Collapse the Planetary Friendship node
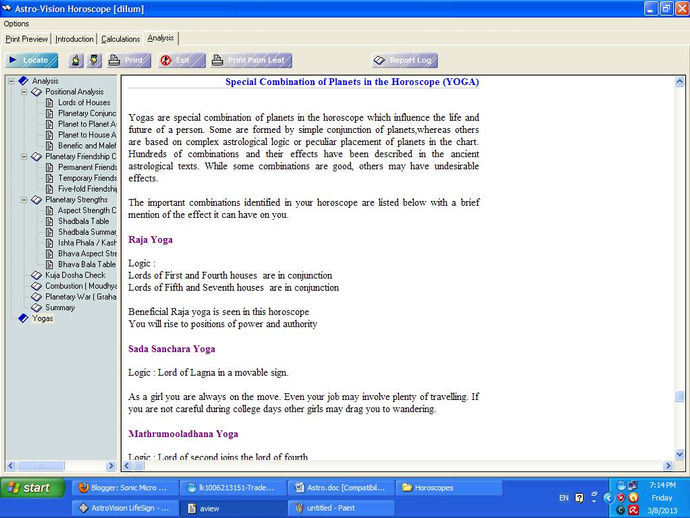The width and height of the screenshot is (690, 518). 24,157
